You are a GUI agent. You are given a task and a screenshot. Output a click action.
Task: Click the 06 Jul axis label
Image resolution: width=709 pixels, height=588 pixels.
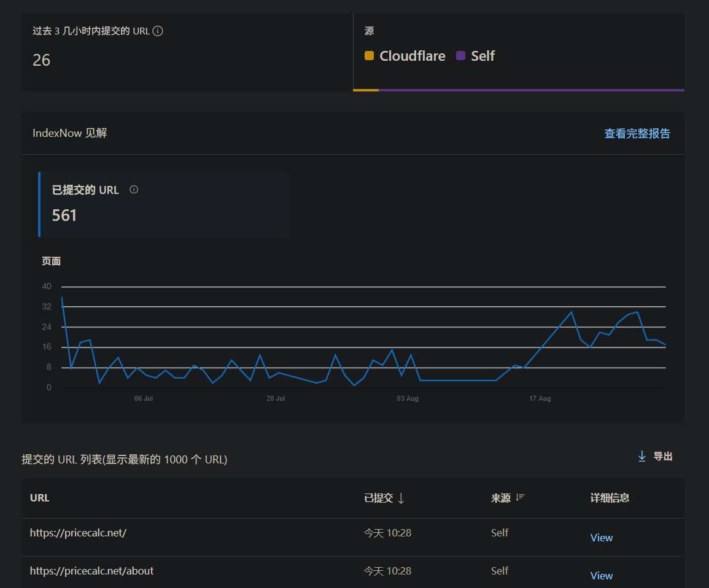pos(144,398)
